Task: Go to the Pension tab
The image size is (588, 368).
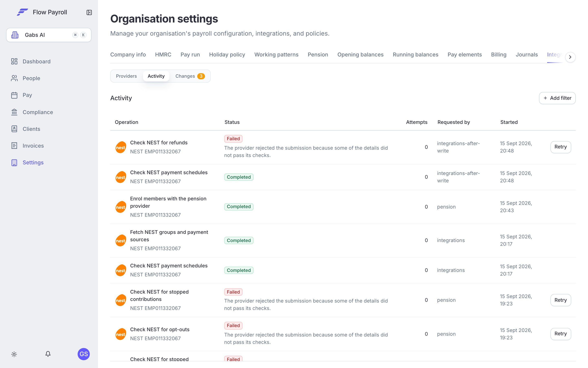Action: 318,55
